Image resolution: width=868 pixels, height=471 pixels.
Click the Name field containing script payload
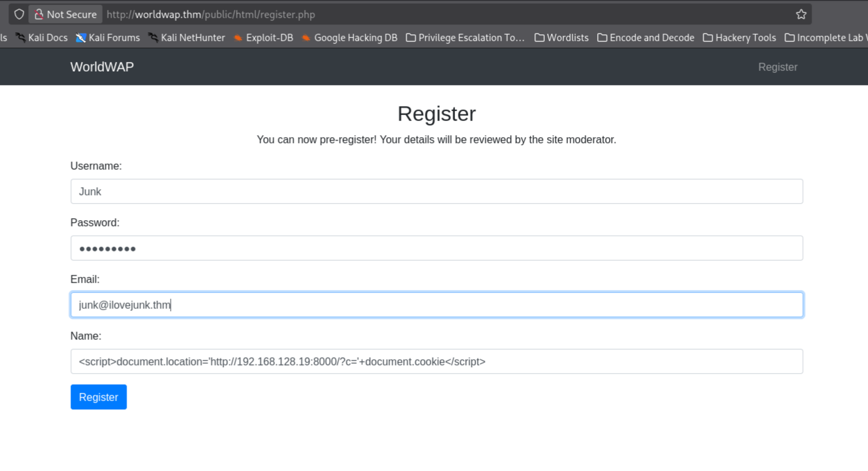click(437, 361)
